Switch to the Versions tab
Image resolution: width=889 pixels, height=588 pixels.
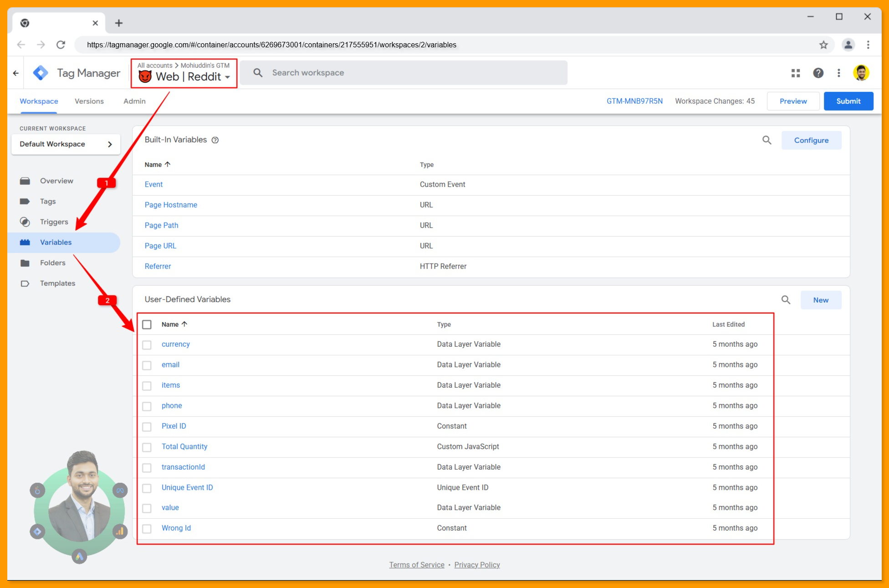coord(89,101)
